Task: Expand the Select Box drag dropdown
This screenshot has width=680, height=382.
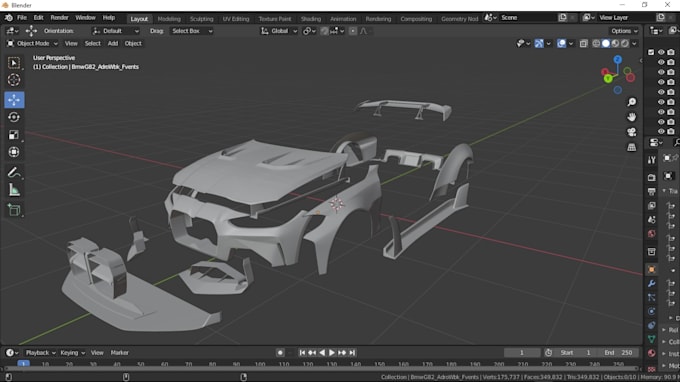Action: point(191,31)
